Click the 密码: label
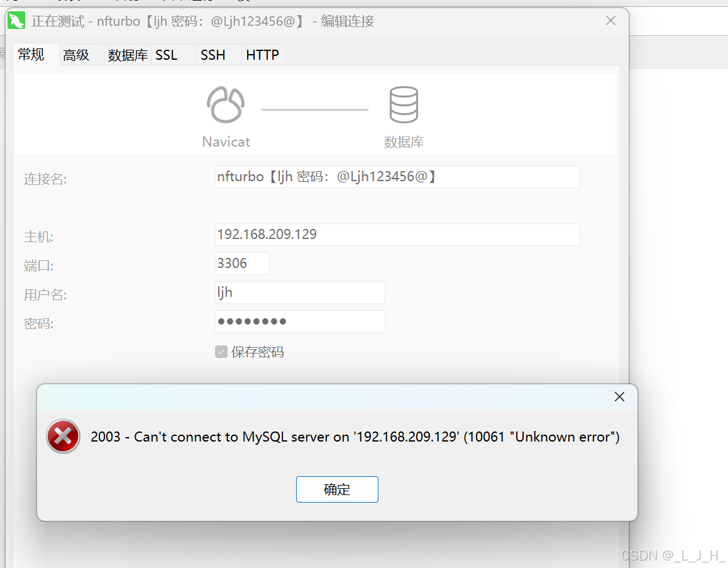 pyautogui.click(x=38, y=324)
